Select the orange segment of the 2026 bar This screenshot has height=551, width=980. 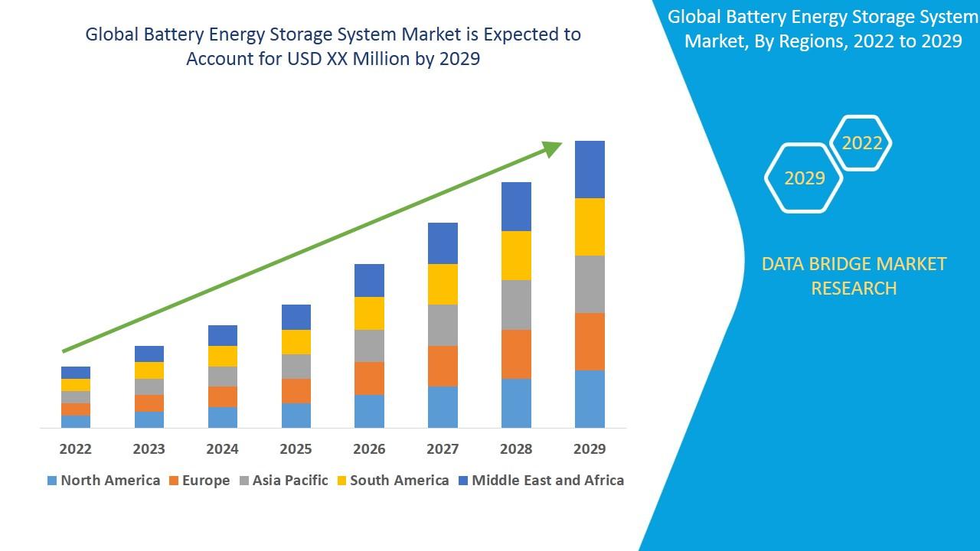pos(369,378)
